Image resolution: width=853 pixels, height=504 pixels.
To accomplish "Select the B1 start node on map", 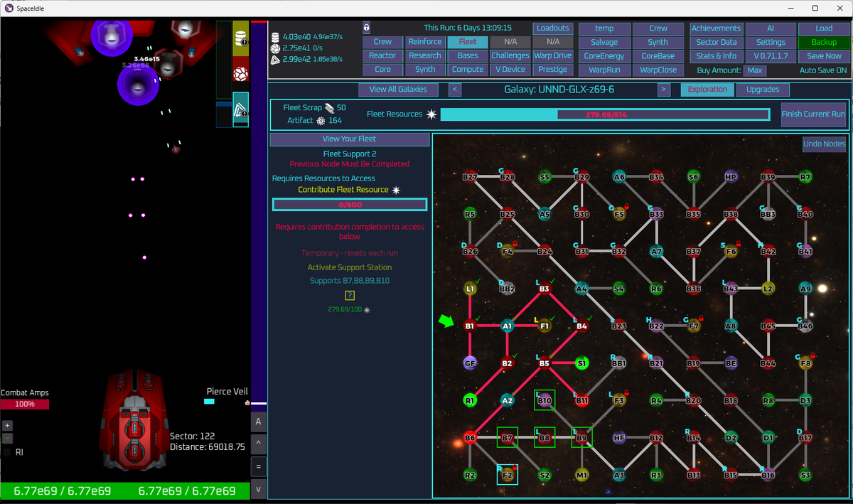I will 469,326.
